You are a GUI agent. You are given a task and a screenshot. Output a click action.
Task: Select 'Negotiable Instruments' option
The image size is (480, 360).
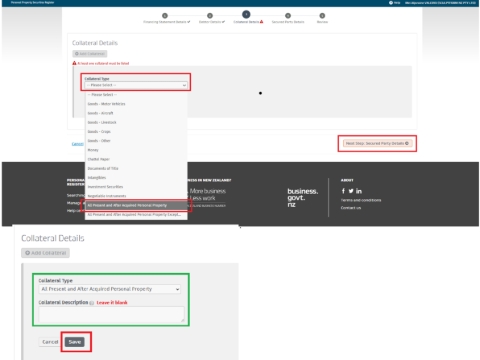pyautogui.click(x=136, y=196)
